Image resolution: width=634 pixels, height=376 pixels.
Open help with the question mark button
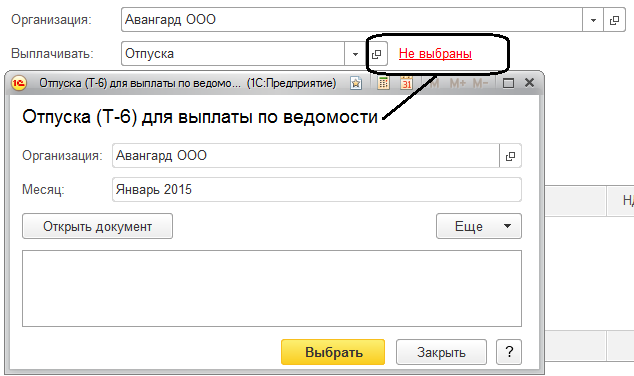(x=509, y=352)
